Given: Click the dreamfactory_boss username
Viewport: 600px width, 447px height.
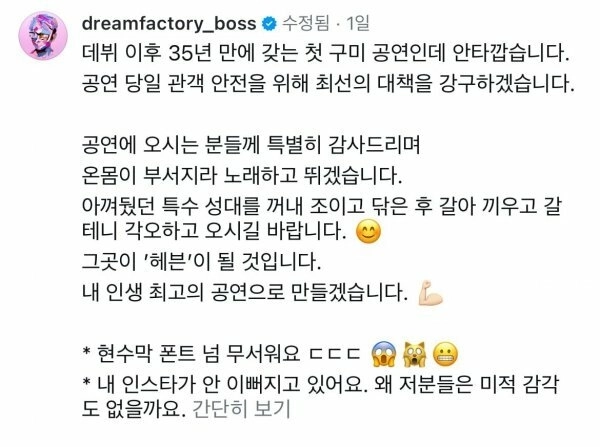Looking at the screenshot, I should click(x=169, y=23).
